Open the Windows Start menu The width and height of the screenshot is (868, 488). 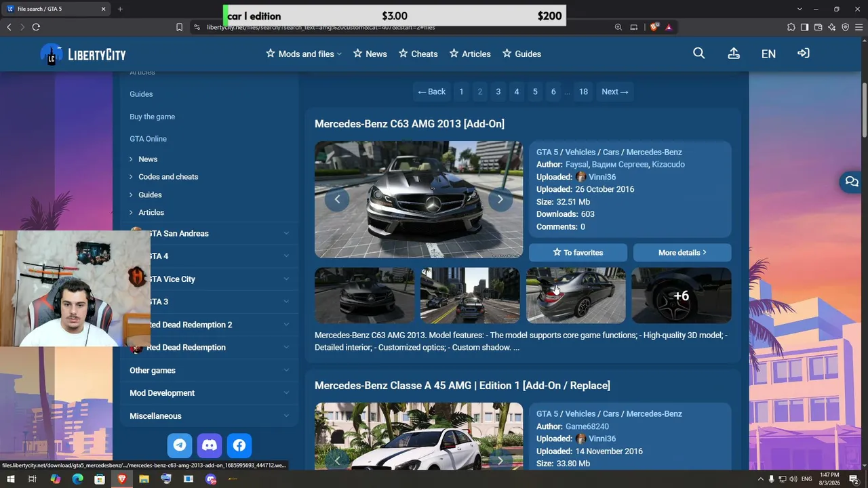click(11, 479)
